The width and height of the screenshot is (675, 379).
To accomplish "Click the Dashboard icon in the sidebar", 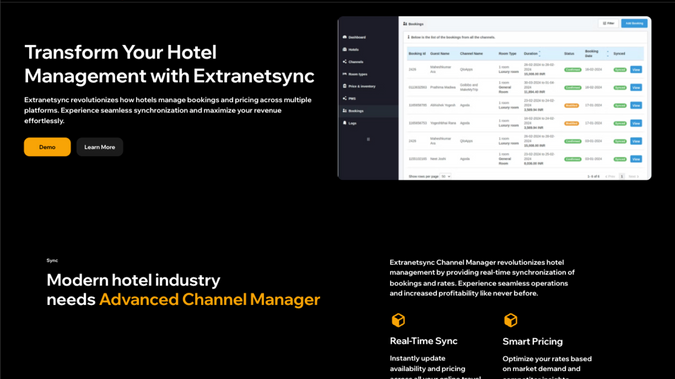I will (x=344, y=37).
